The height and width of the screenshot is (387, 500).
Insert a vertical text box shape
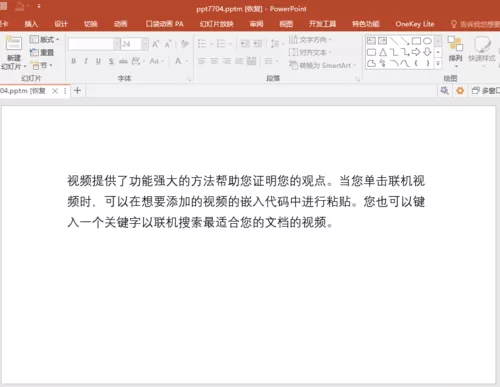click(382, 41)
